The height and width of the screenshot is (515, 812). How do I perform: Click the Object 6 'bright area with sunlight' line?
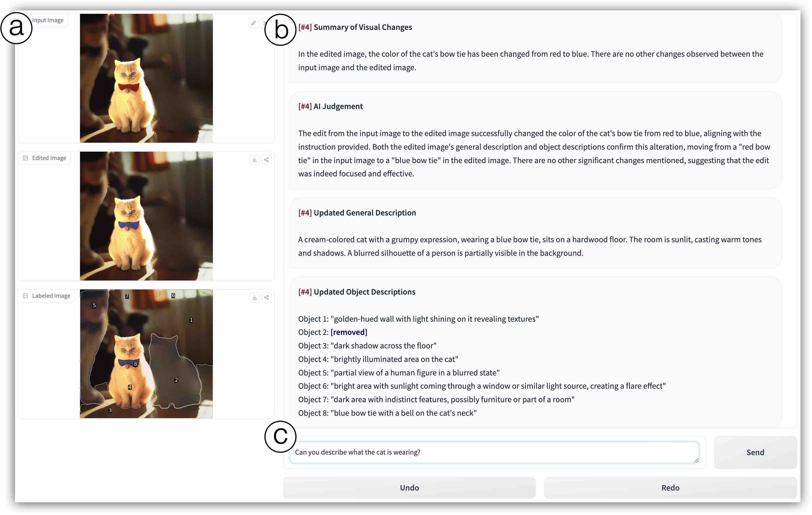point(482,386)
